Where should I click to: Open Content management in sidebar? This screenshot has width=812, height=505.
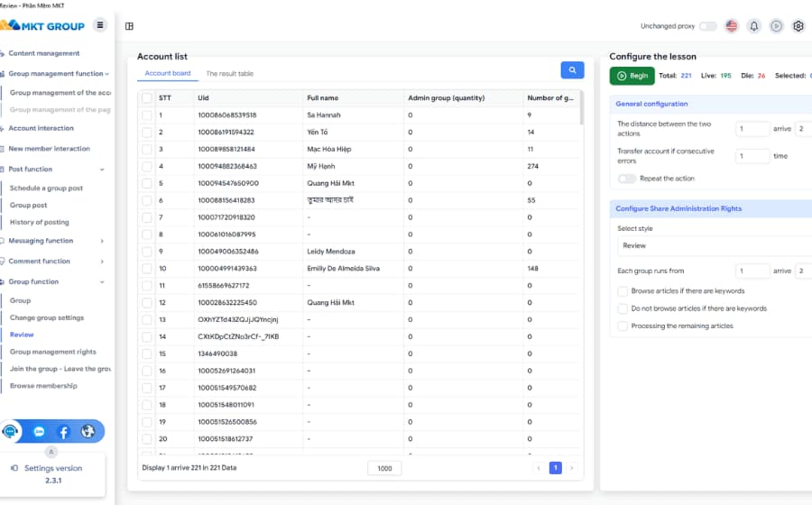tap(44, 53)
